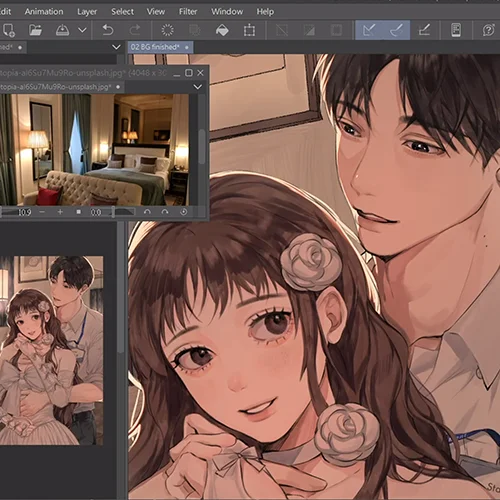This screenshot has width=500, height=500.
Task: Click the Redo arrow icon
Action: (x=135, y=30)
